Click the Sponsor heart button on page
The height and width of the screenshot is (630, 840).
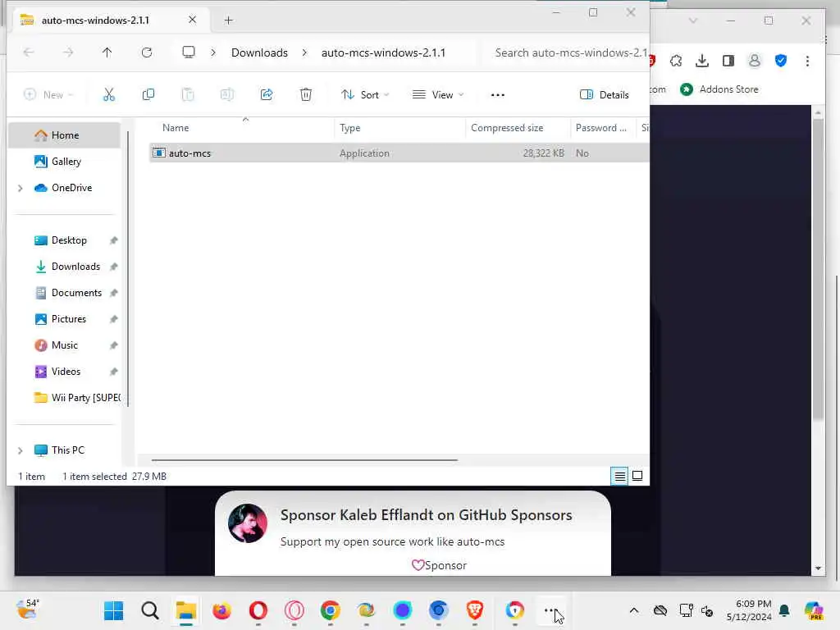(x=439, y=565)
